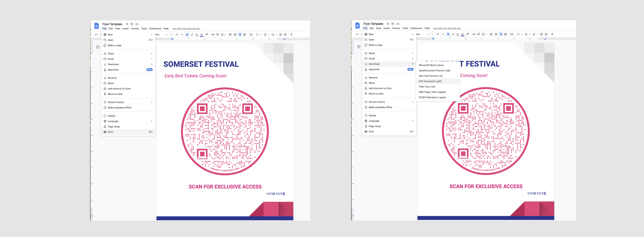The width and height of the screenshot is (644, 237).
Task: Click move-to-folder icon beside title in left screenshot
Action: point(132,24)
